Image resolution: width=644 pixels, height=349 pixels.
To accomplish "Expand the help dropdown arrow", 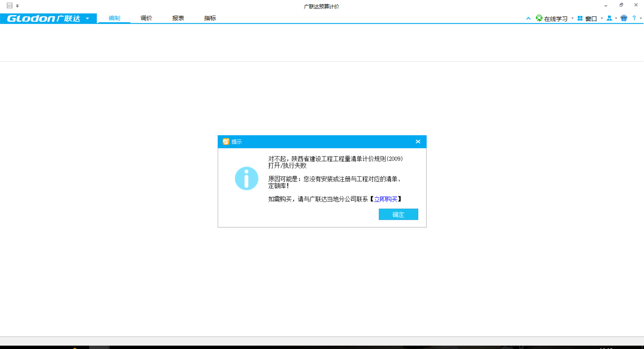I will point(641,18).
